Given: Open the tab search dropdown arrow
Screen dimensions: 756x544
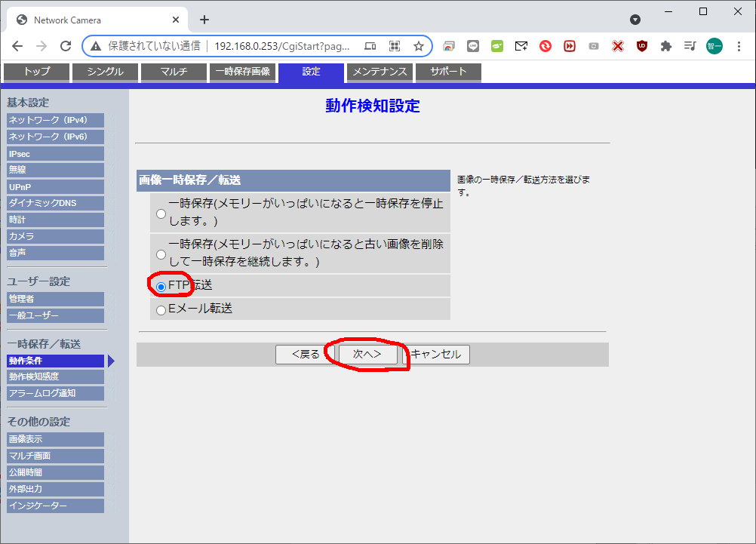Looking at the screenshot, I should coord(635,20).
